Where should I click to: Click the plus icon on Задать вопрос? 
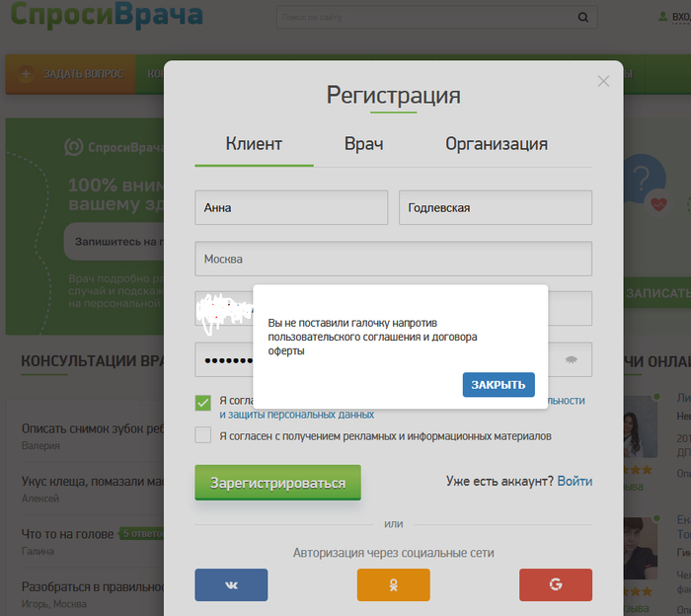pyautogui.click(x=26, y=74)
